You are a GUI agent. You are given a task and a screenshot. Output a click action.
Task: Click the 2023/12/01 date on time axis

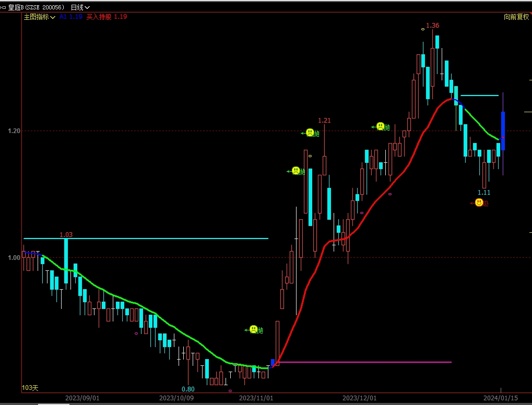(x=359, y=398)
